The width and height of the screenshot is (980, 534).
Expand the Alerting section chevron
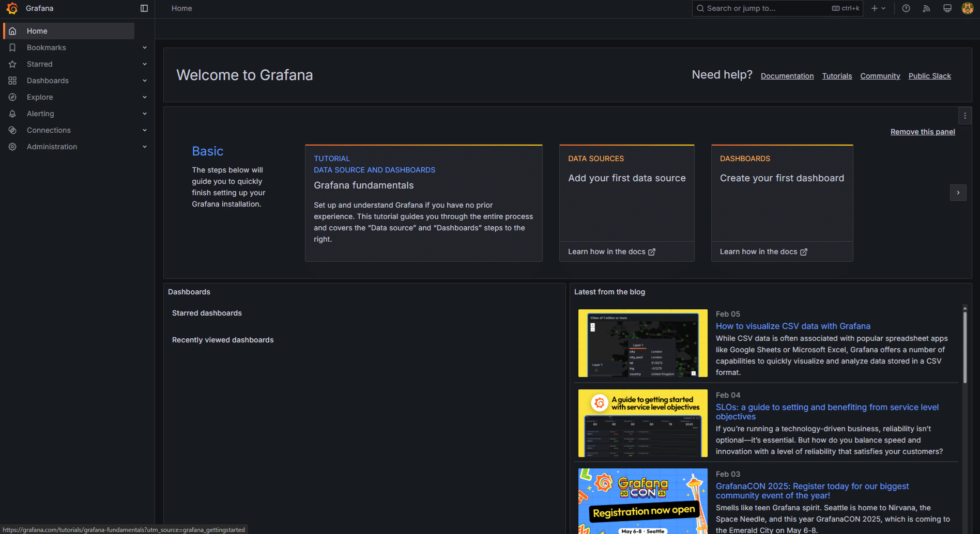[x=145, y=114]
